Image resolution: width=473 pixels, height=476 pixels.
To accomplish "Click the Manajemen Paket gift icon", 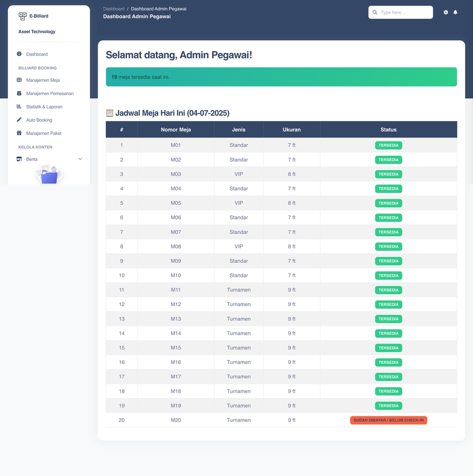I will 19,133.
